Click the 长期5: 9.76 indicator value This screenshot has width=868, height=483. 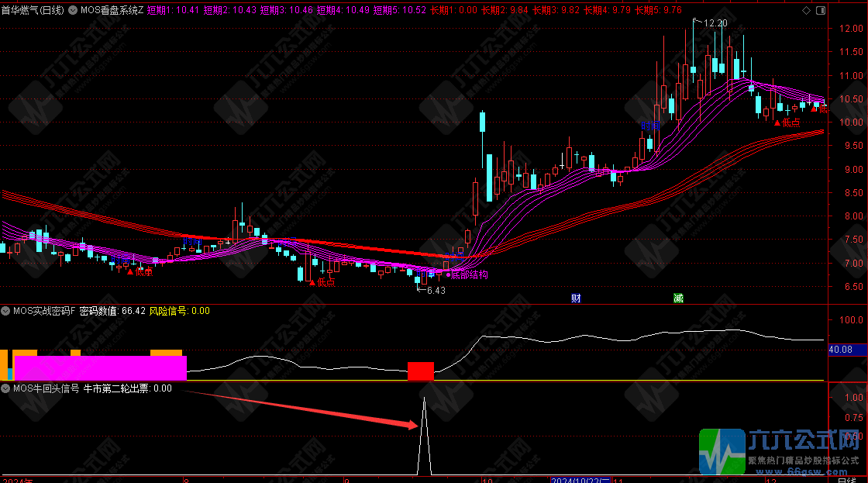coord(658,10)
